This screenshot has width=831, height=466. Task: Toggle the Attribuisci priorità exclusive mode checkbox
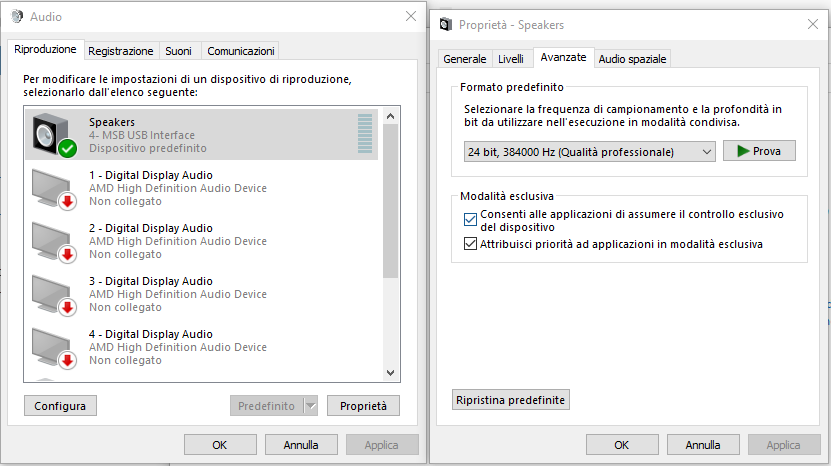pos(471,244)
